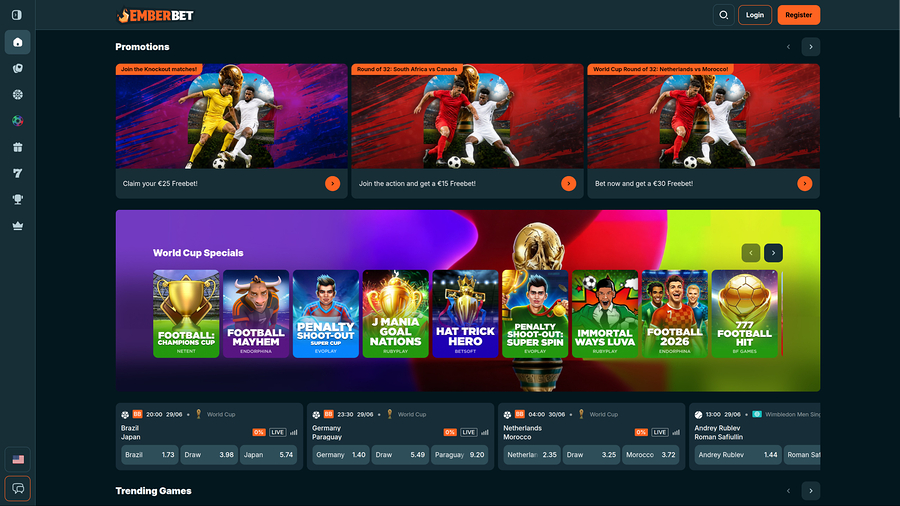Click World Cup label on Brazil match
The image size is (900, 506).
point(220,414)
